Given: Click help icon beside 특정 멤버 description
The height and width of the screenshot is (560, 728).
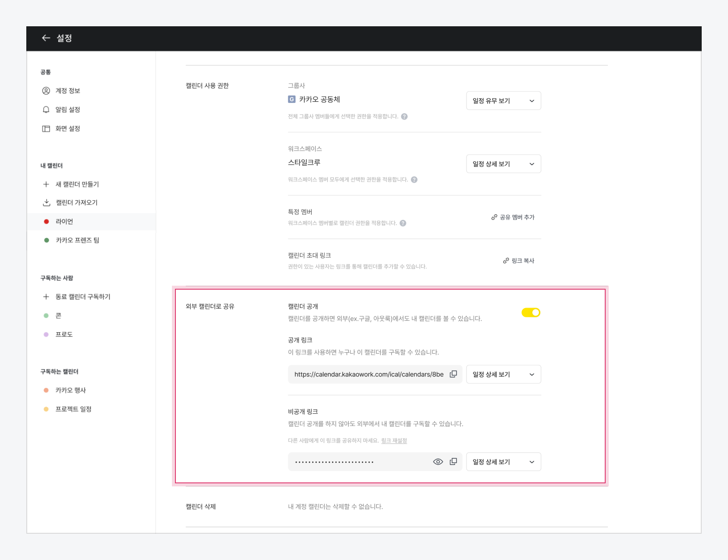Looking at the screenshot, I should pyautogui.click(x=403, y=223).
